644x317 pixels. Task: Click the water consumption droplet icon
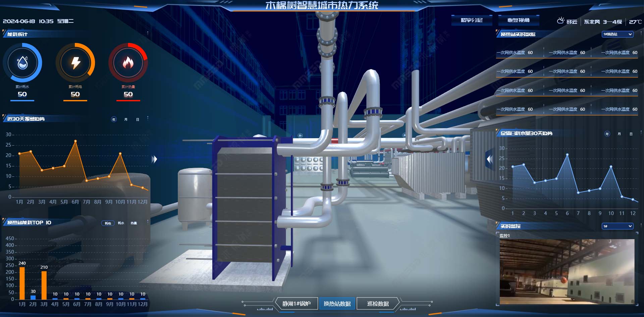click(22, 63)
